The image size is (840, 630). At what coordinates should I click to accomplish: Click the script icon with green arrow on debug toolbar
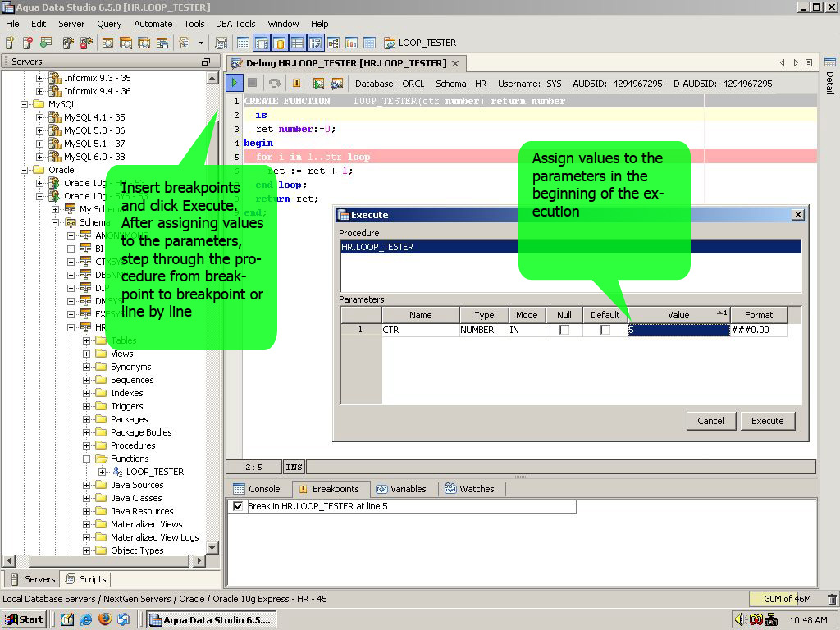coord(319,83)
